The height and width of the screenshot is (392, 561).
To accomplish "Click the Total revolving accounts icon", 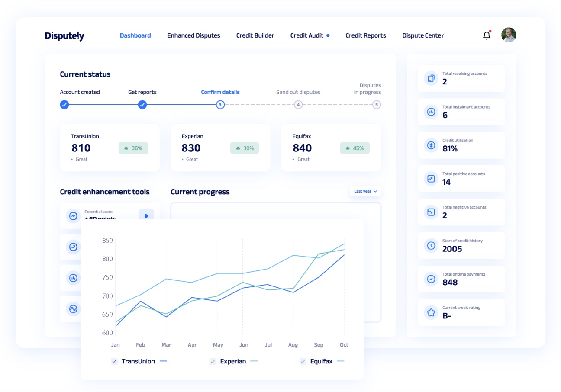I will pyautogui.click(x=431, y=78).
